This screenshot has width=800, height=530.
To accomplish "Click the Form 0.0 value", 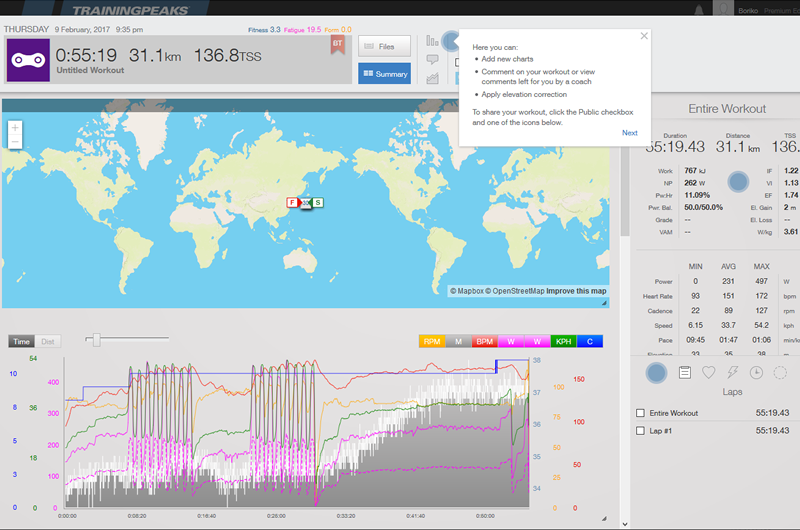I will point(338,30).
